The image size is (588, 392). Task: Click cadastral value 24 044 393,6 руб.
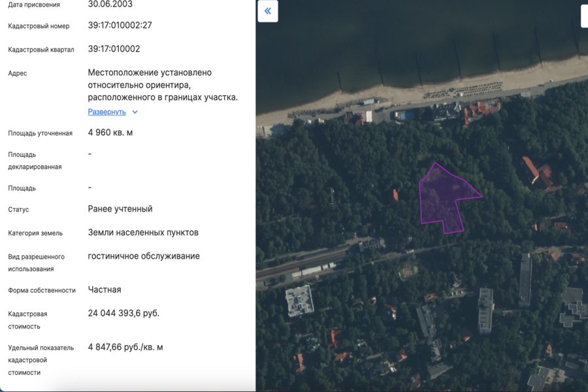click(x=123, y=314)
